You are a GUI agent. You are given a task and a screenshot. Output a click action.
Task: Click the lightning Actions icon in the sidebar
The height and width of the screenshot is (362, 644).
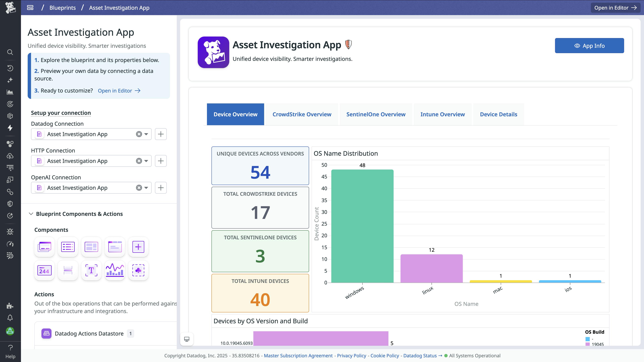coord(10,128)
